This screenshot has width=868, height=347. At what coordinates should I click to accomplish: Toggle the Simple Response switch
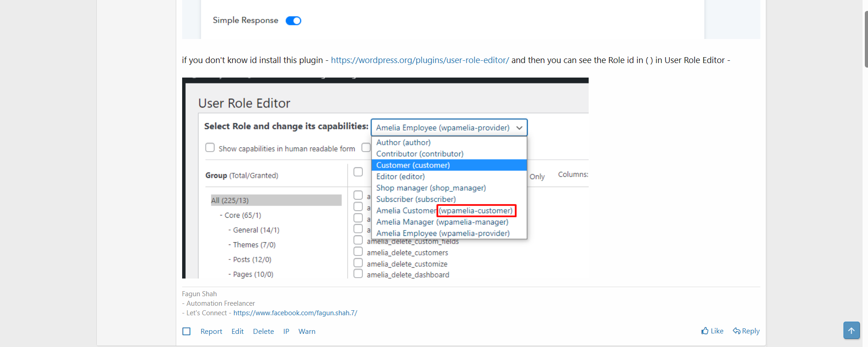click(x=293, y=20)
